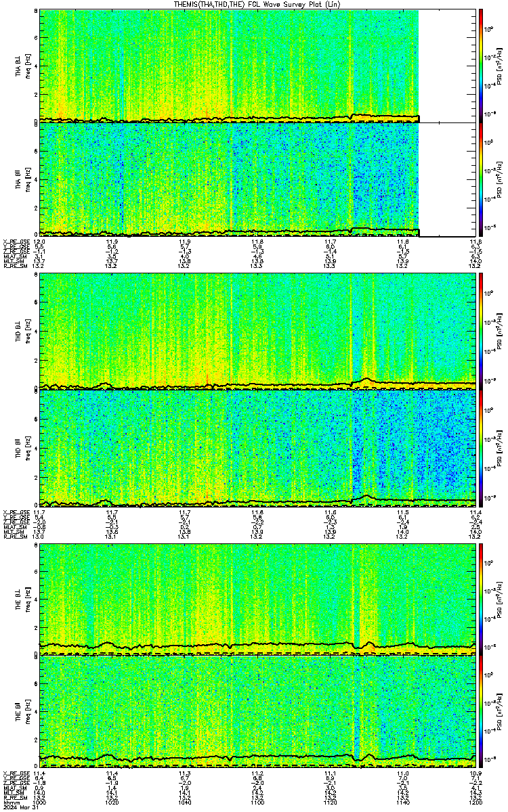Select the THA B-perpendicular spectrogram panel
The width and height of the screenshot is (508, 812).
(x=257, y=66)
